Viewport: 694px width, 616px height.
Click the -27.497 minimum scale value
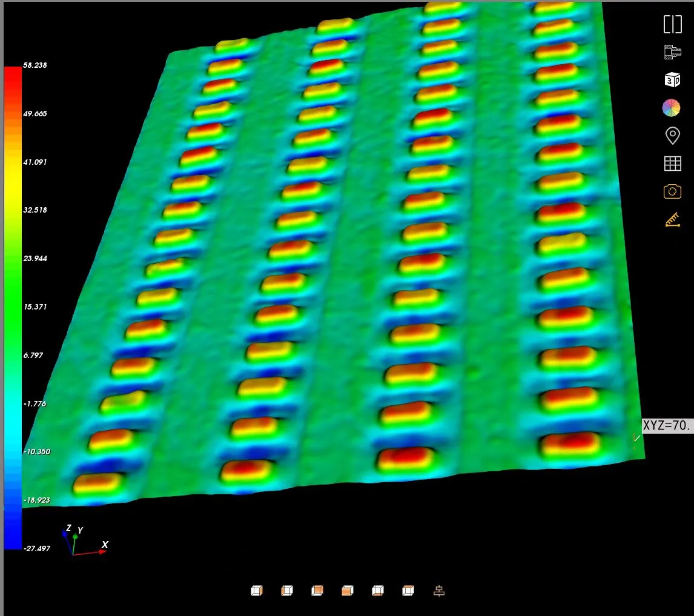tap(36, 548)
